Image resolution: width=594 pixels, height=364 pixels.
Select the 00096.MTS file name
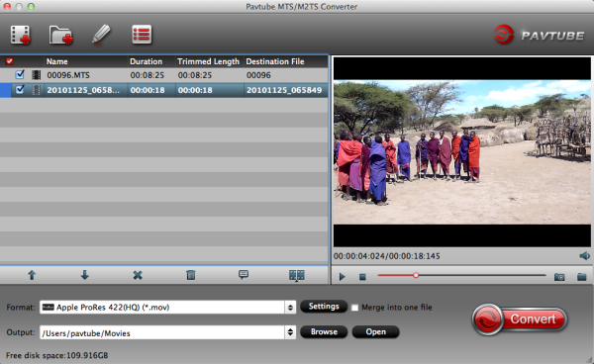68,75
